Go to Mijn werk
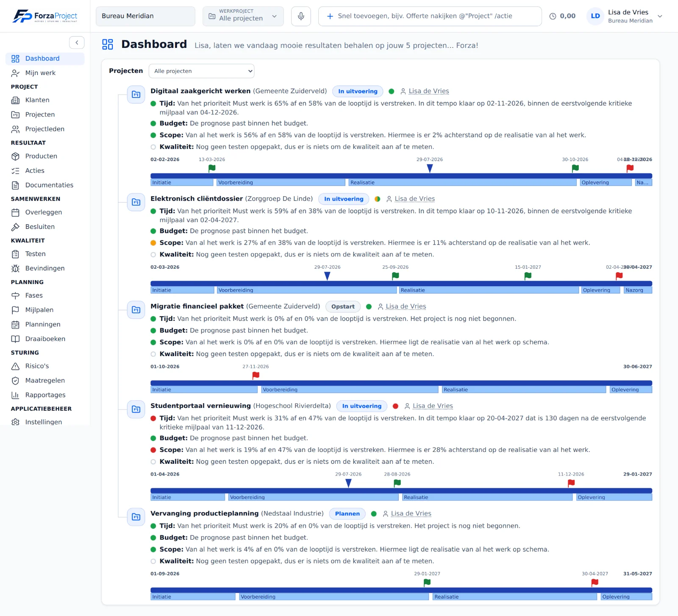Viewport: 678px width, 616px height. 45,73
